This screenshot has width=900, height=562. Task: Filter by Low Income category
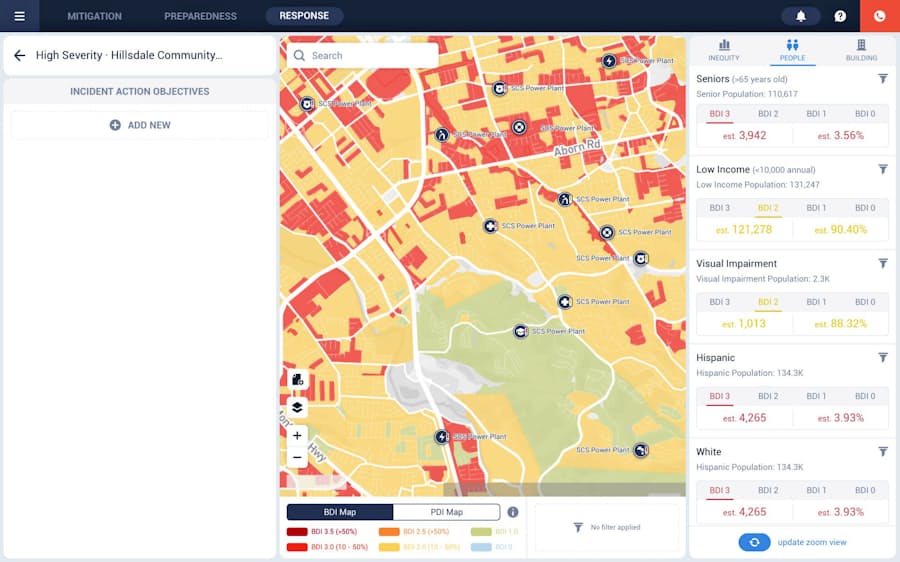883,170
